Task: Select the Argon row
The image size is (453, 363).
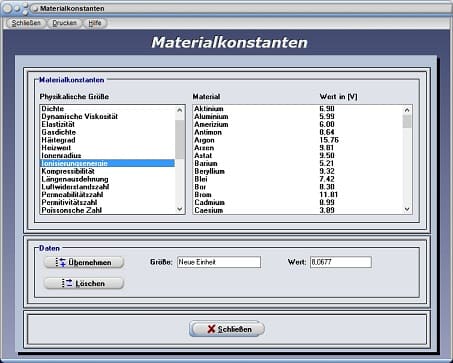Action: tap(298, 140)
